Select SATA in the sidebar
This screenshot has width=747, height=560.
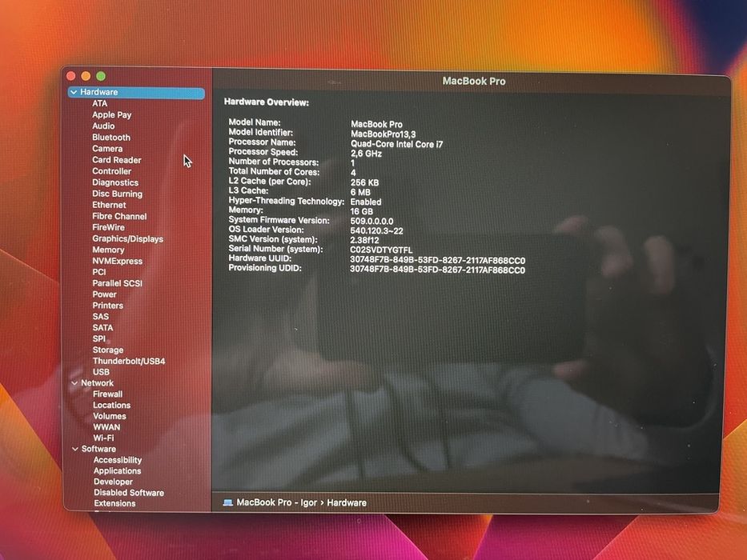point(102,328)
